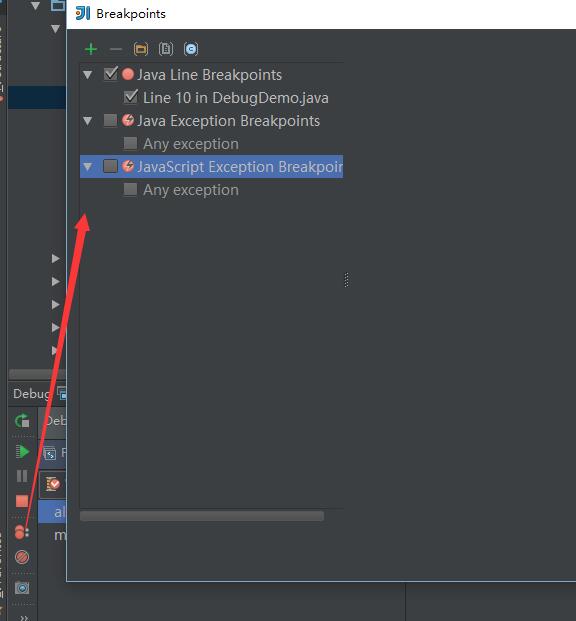The image size is (576, 621).
Task: Click the group by class icon
Action: coord(191,49)
